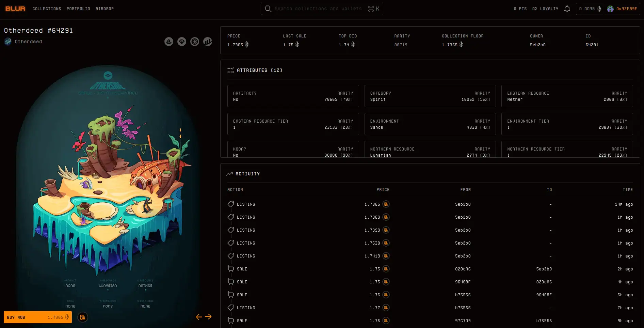
Task: Click tag icon of 1.7638 listing row
Action: click(231, 243)
